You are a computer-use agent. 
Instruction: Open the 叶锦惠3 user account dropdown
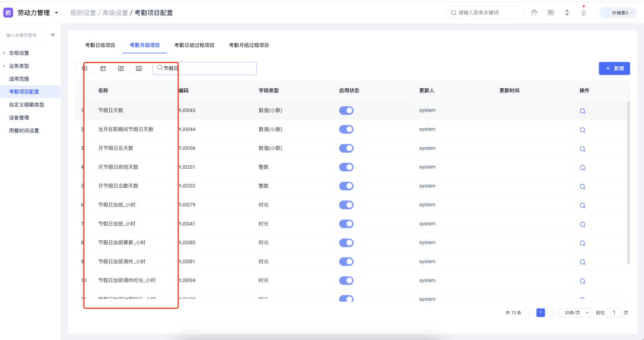pyautogui.click(x=618, y=13)
